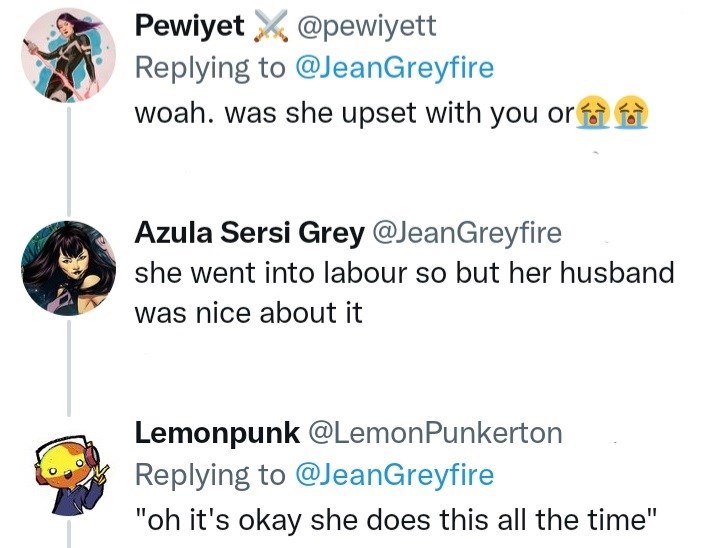Screen dimensions: 720x548
Task: Open the "oh it's okay" tweet
Action: 395,520
